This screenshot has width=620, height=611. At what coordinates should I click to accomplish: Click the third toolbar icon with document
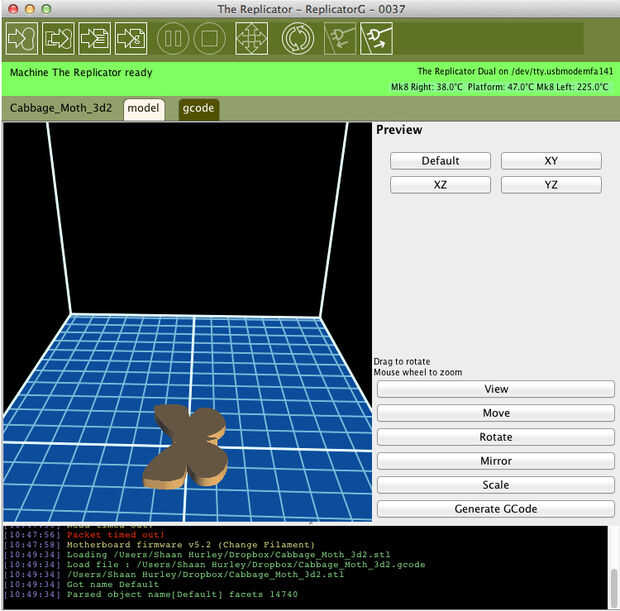click(94, 39)
